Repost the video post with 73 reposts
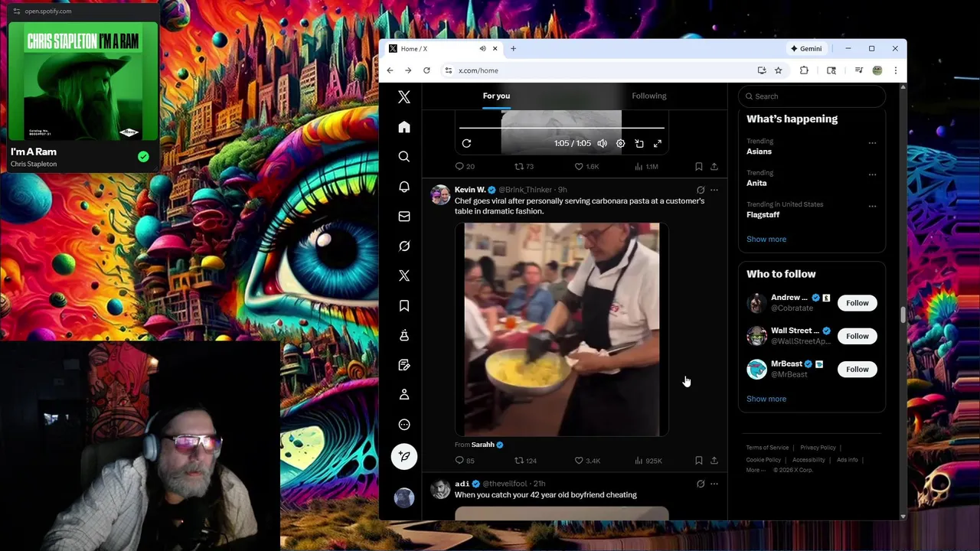 point(524,166)
